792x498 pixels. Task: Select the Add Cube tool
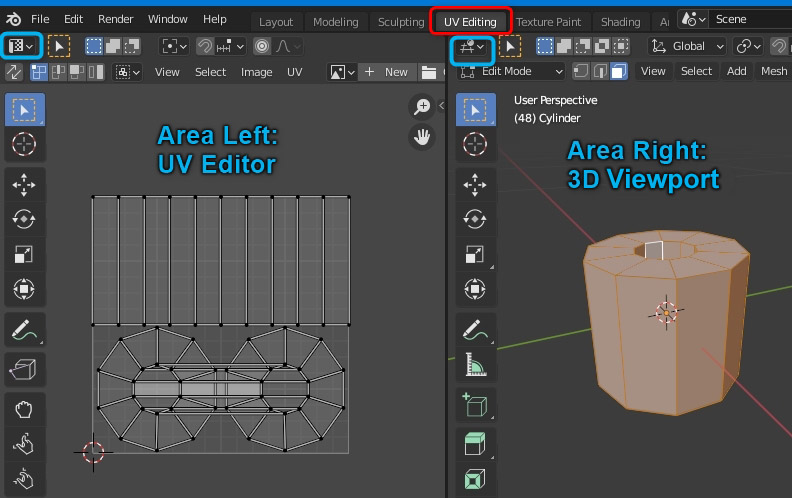coord(474,405)
